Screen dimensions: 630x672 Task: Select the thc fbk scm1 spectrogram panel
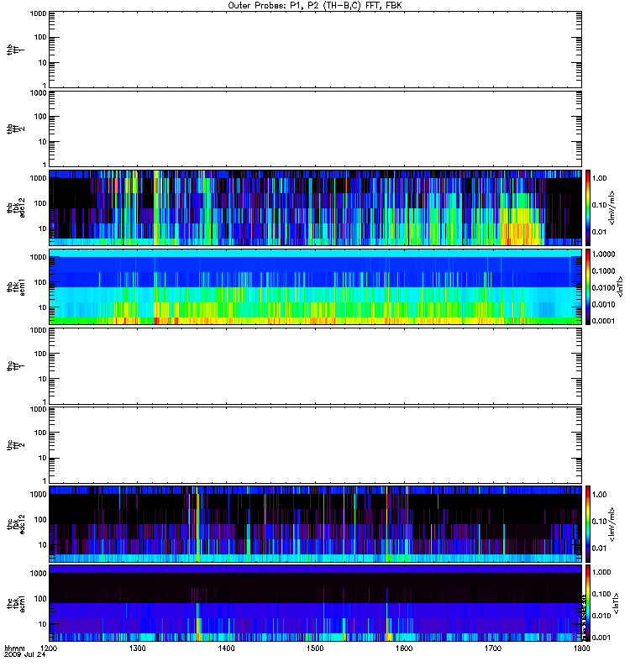[316, 603]
